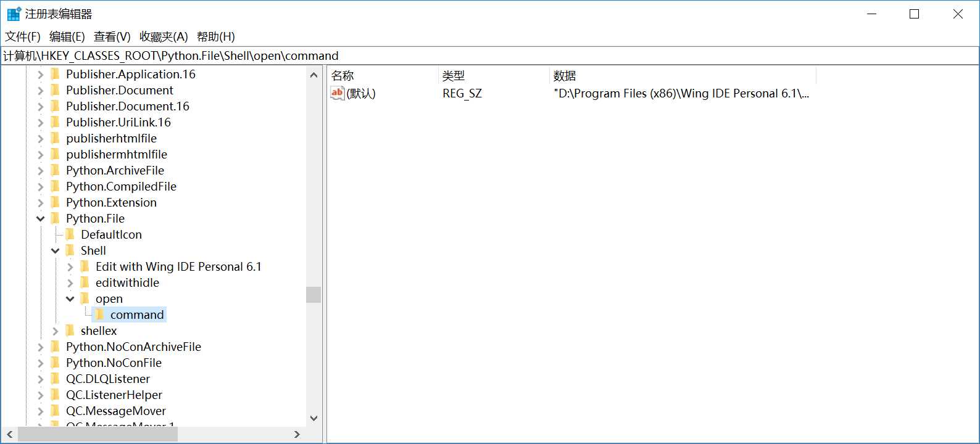980x444 pixels.
Task: Expand the shellex key
Action: point(55,331)
